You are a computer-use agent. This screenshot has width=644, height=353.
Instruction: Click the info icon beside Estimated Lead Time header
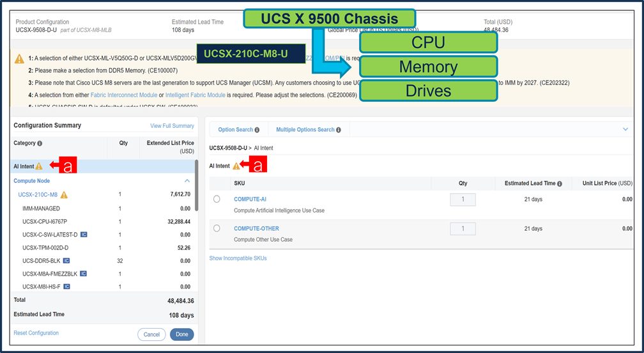pos(560,184)
